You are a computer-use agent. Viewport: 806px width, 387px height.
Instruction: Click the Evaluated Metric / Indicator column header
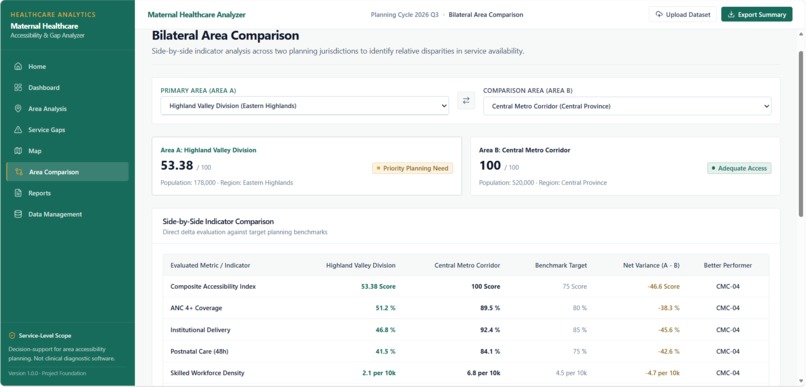[x=210, y=265]
